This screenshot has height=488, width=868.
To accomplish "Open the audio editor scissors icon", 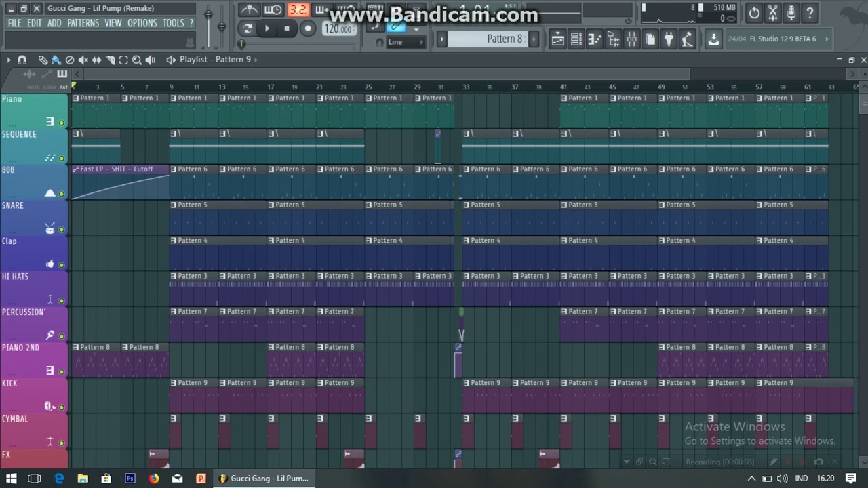I will pos(772,12).
